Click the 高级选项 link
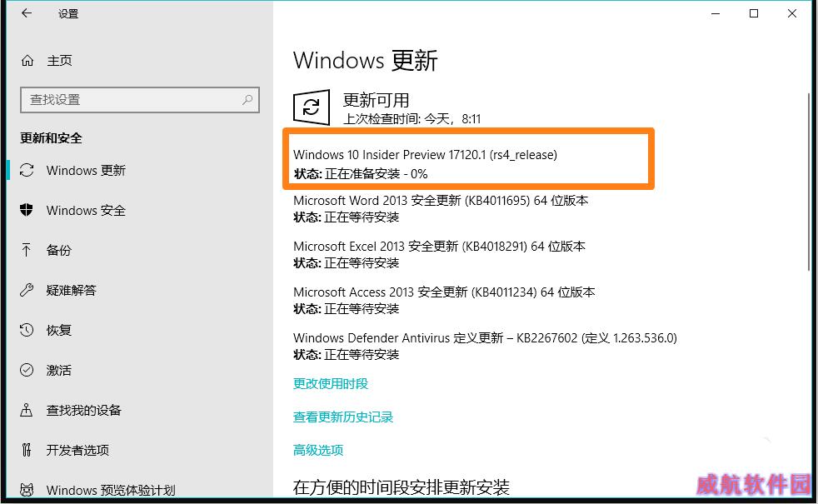818x504 pixels. pyautogui.click(x=318, y=450)
